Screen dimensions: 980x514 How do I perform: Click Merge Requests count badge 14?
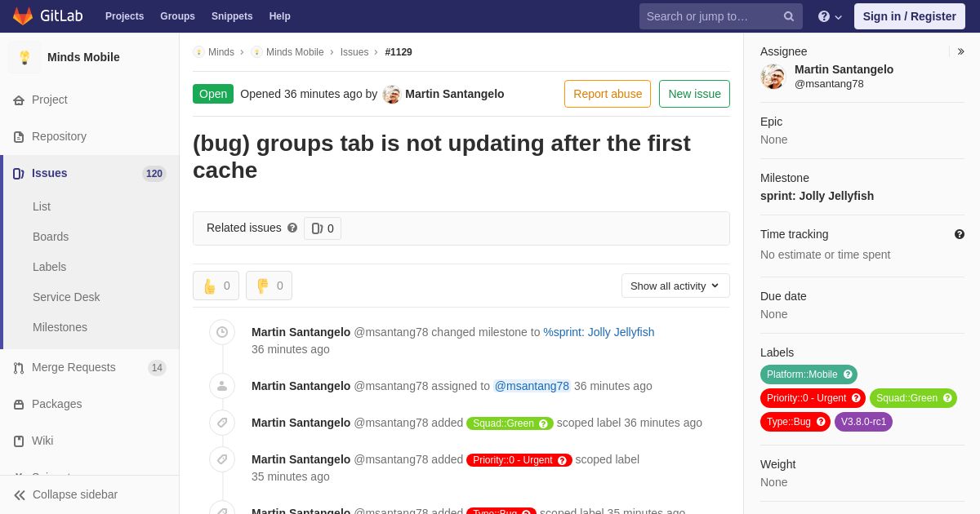tap(157, 368)
